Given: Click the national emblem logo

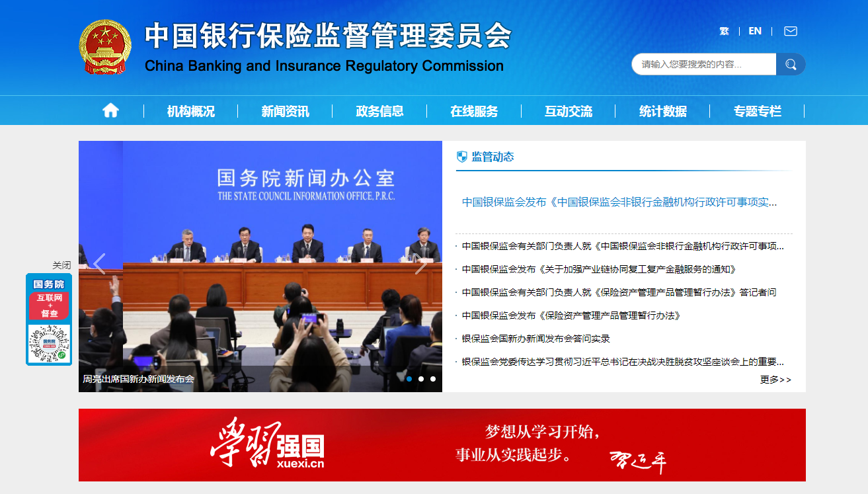Looking at the screenshot, I should [x=105, y=47].
